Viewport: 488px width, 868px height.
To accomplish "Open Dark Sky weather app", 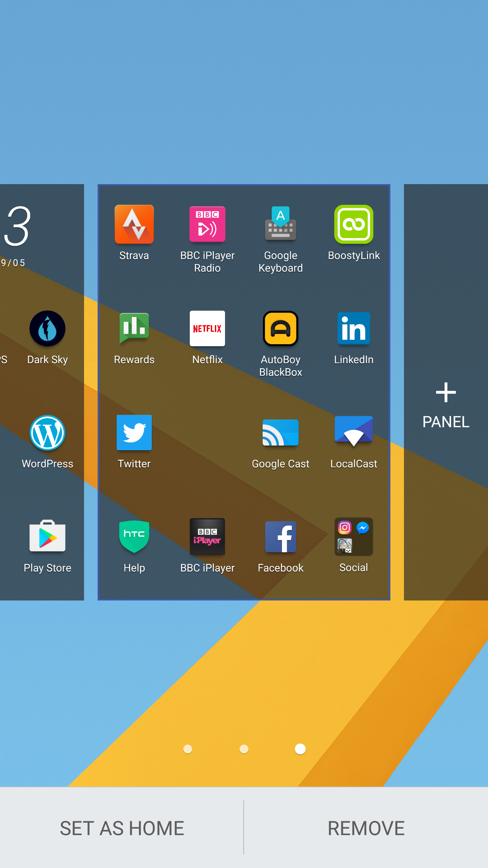I will point(47,328).
